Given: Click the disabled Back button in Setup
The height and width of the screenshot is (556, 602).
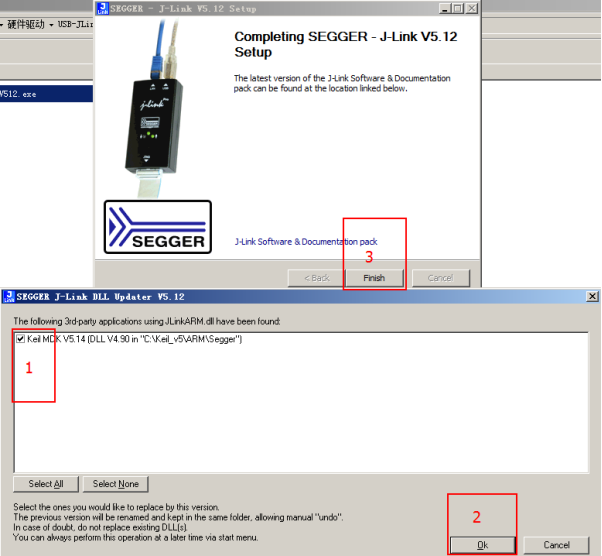Looking at the screenshot, I should point(317,278).
